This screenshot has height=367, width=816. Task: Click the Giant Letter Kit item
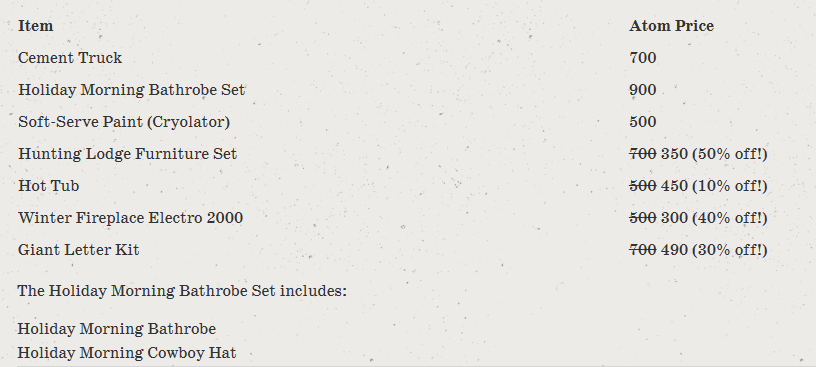click(x=79, y=250)
